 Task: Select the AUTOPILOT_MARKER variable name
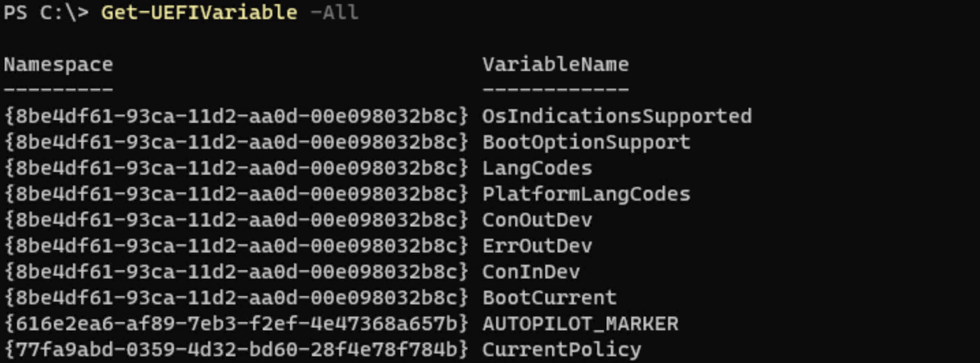pos(580,323)
